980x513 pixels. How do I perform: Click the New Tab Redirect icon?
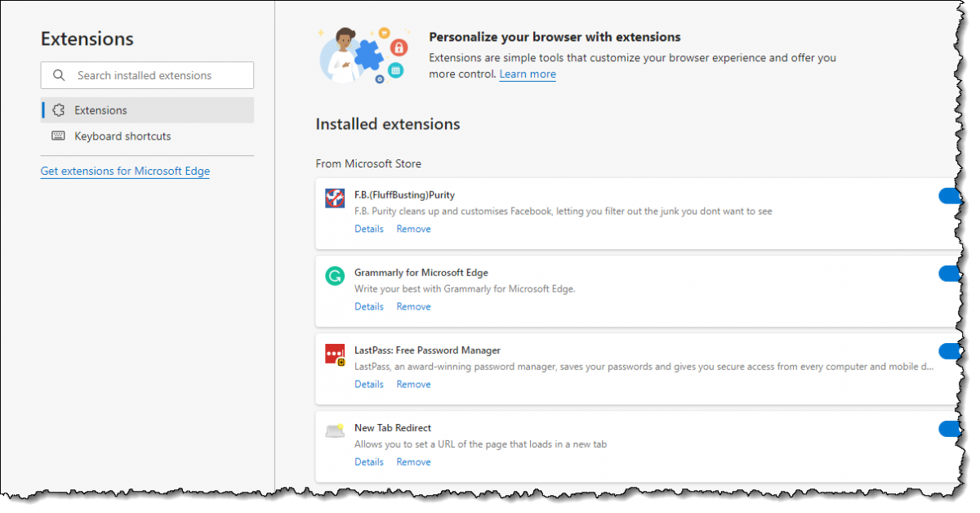(334, 430)
